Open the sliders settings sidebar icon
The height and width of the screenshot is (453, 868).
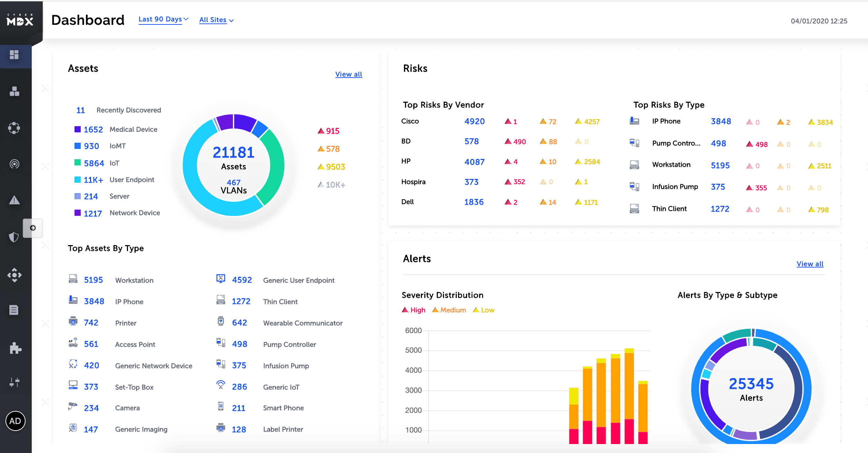[14, 382]
